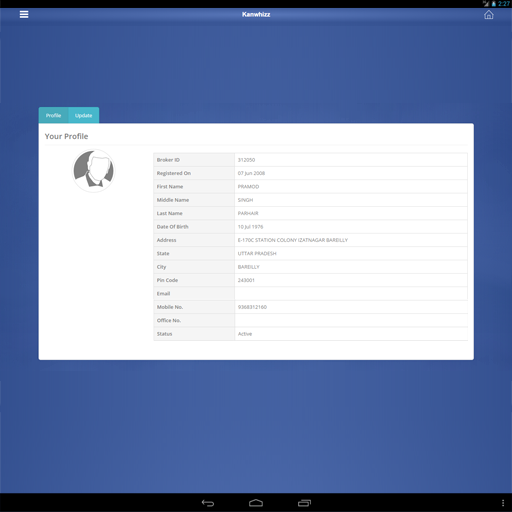Open the hamburger menu icon
The height and width of the screenshot is (512, 512).
point(24,15)
